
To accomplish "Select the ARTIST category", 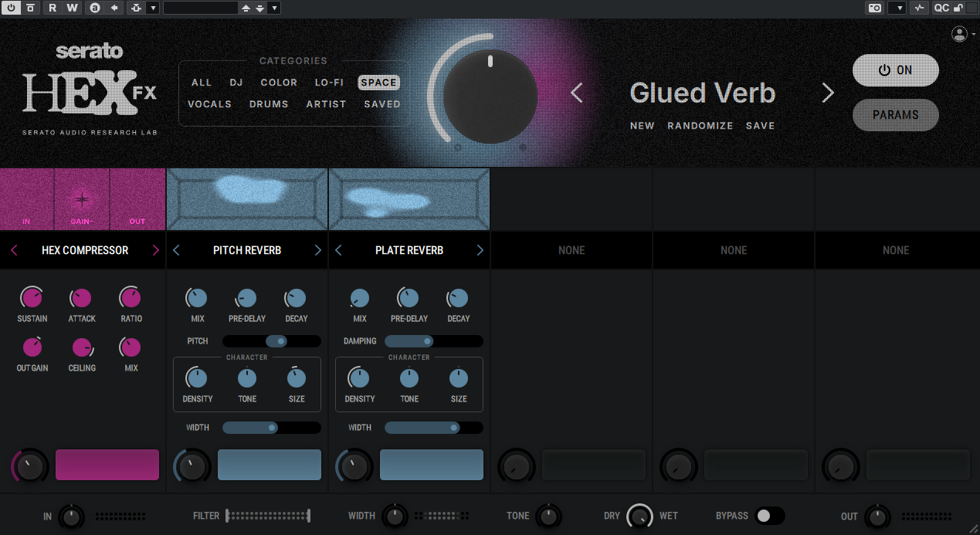I will pyautogui.click(x=326, y=104).
